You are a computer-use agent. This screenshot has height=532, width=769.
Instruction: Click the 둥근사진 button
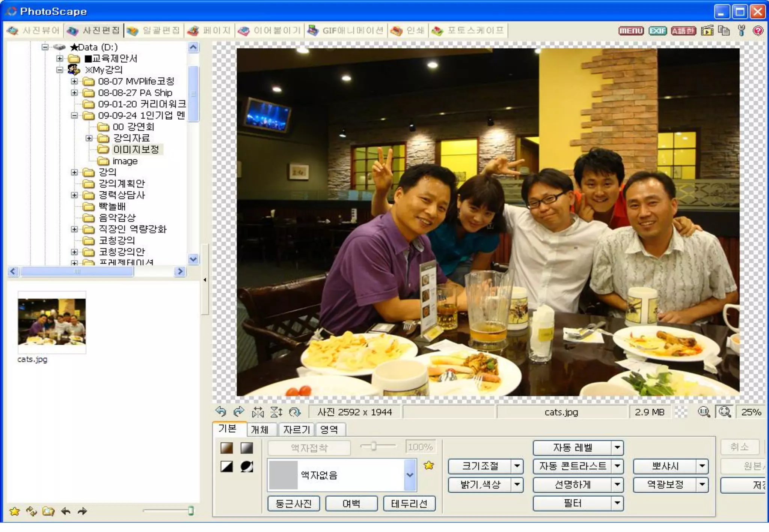click(x=294, y=503)
